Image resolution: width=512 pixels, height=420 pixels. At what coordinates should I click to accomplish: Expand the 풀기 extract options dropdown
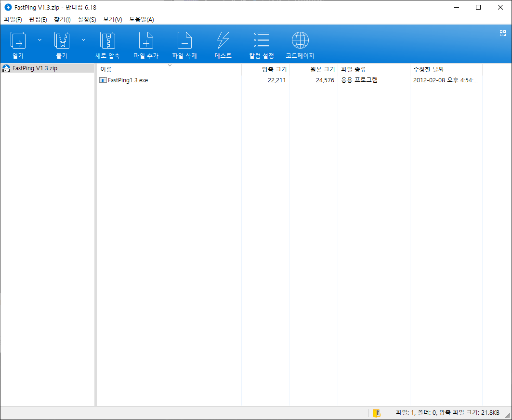coord(83,39)
